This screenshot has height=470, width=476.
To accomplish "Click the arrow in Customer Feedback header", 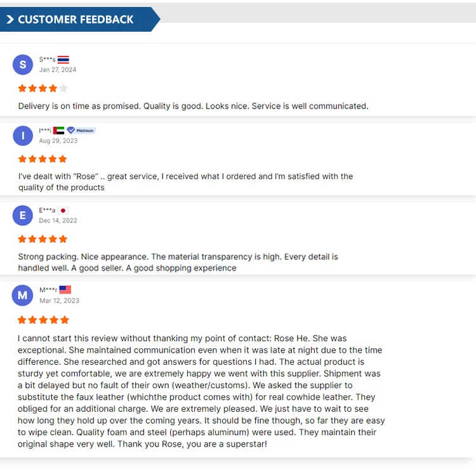I will coord(10,20).
